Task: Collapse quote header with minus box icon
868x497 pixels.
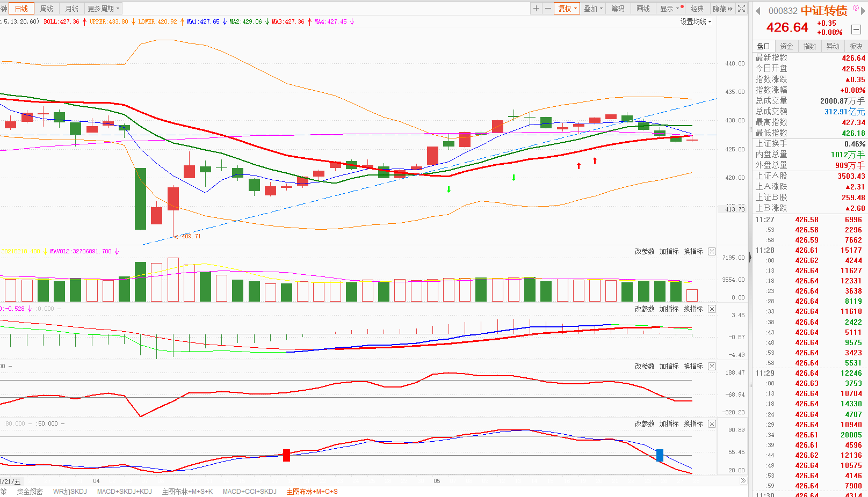Action: point(856,30)
